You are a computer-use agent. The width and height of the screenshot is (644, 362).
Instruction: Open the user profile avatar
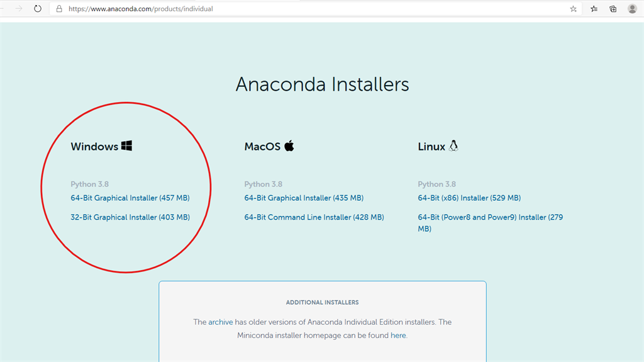[632, 9]
